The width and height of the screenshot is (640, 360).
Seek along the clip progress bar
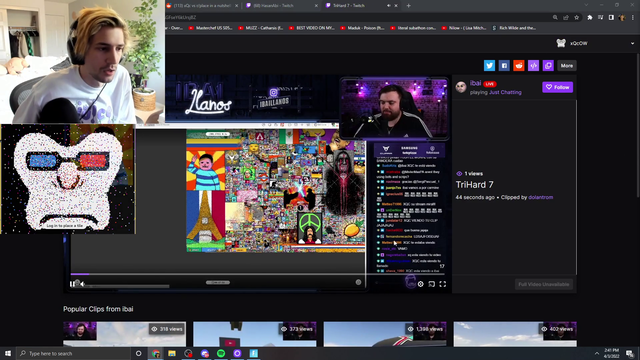coord(258,274)
